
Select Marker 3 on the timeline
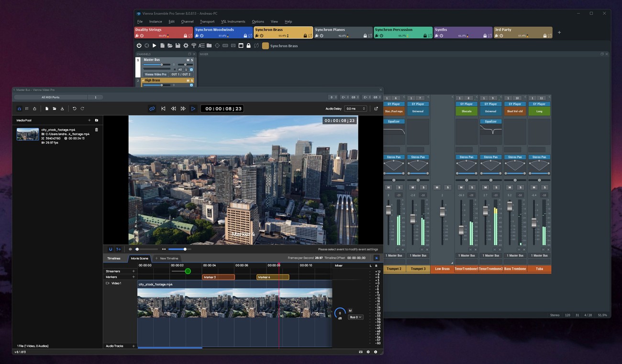(x=219, y=277)
